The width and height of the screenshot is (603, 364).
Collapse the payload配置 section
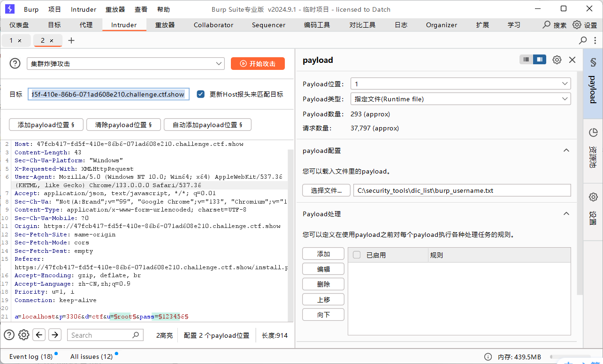(566, 151)
